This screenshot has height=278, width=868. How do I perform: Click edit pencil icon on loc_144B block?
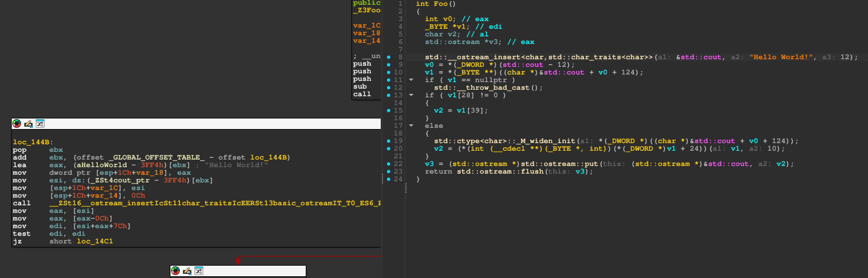coord(28,124)
